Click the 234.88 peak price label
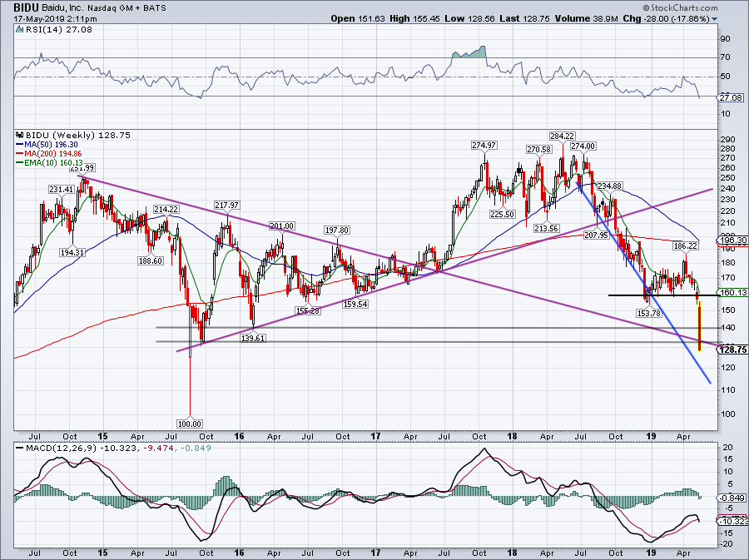The height and width of the screenshot is (560, 749). [610, 186]
